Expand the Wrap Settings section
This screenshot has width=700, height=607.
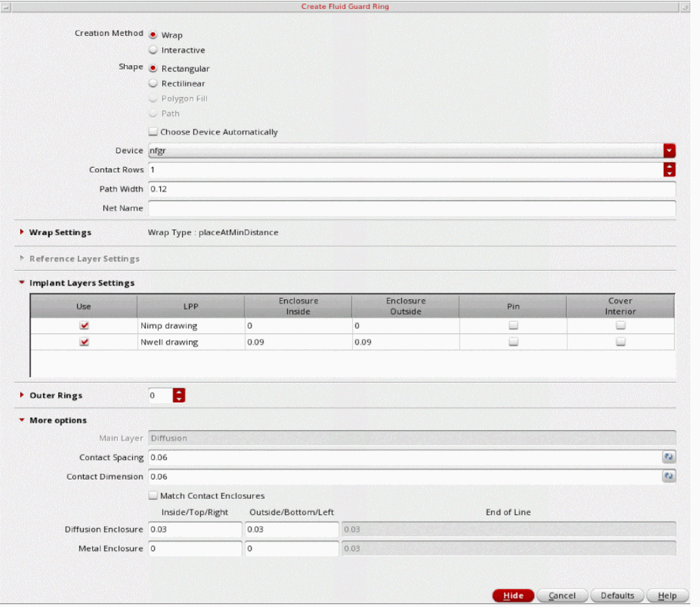(x=22, y=232)
